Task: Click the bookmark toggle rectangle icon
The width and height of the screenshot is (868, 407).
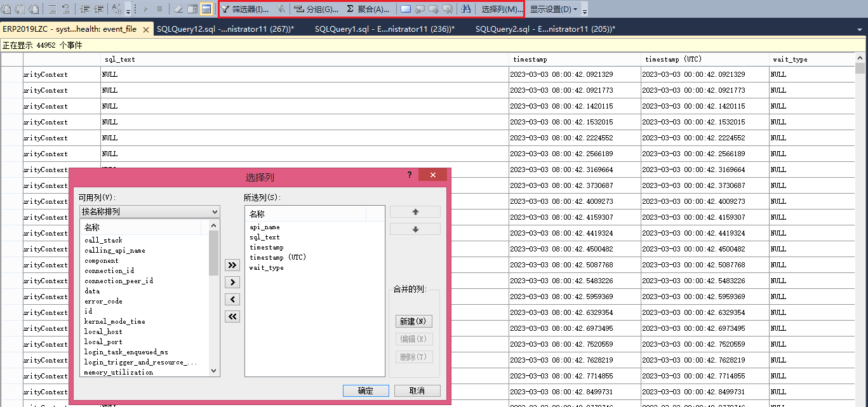Action: pyautogui.click(x=406, y=9)
